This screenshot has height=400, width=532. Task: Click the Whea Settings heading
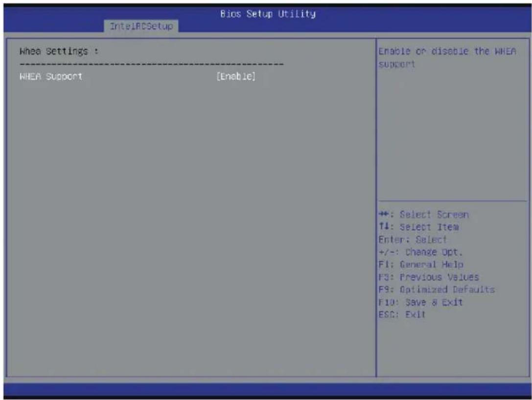(59, 51)
